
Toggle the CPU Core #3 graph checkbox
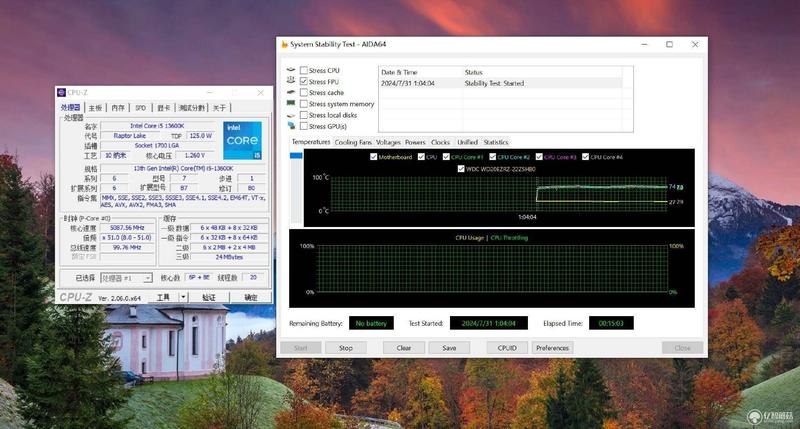(x=539, y=157)
